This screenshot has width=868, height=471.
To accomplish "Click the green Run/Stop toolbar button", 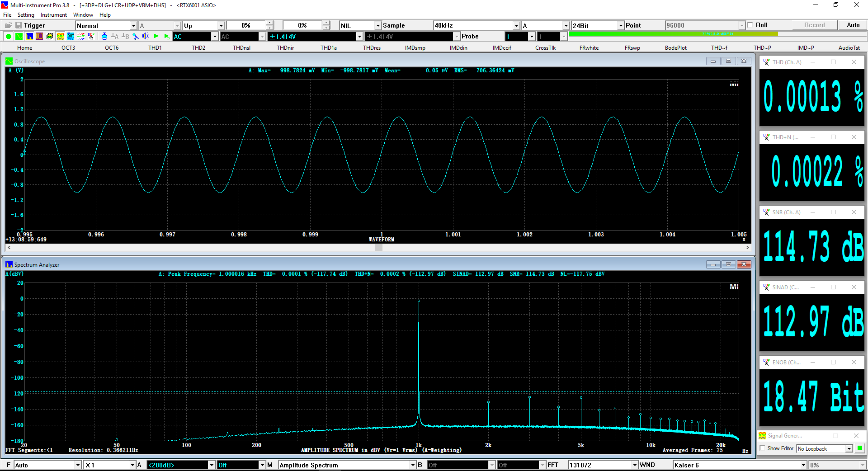I will (x=9, y=37).
